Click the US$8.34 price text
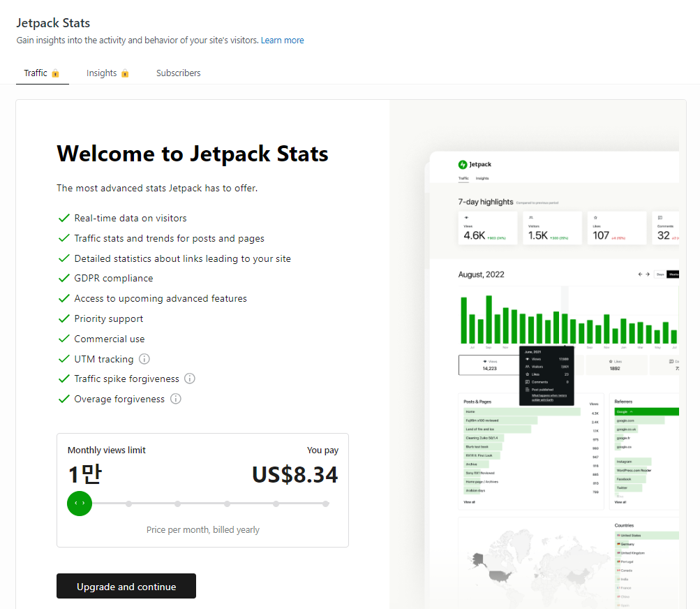The image size is (700, 609). (295, 474)
